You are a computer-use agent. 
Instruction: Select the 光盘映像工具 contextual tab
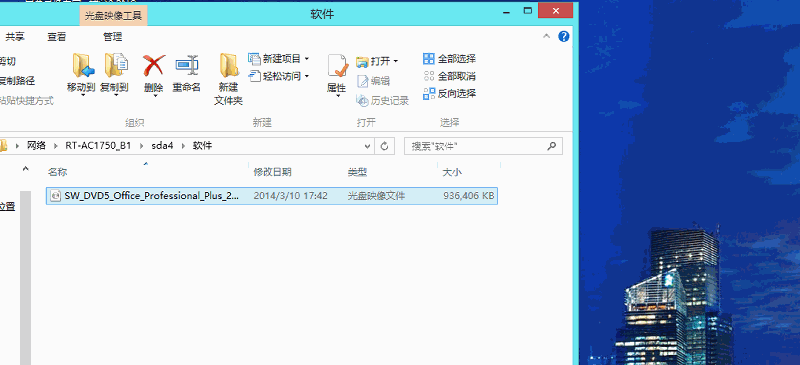(113, 15)
